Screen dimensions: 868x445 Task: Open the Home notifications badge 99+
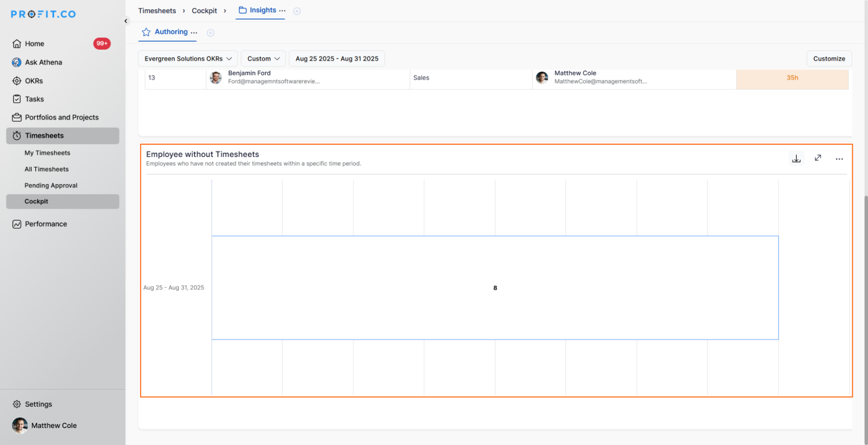[102, 43]
